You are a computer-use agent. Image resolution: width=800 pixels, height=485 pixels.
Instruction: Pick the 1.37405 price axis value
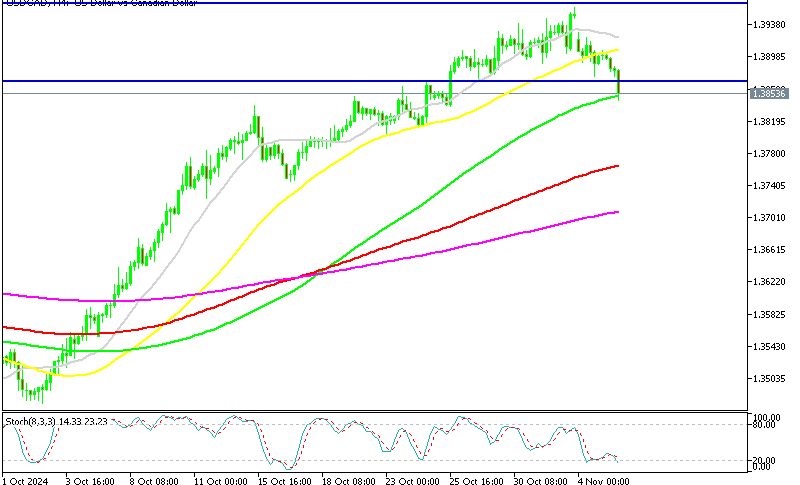click(768, 186)
